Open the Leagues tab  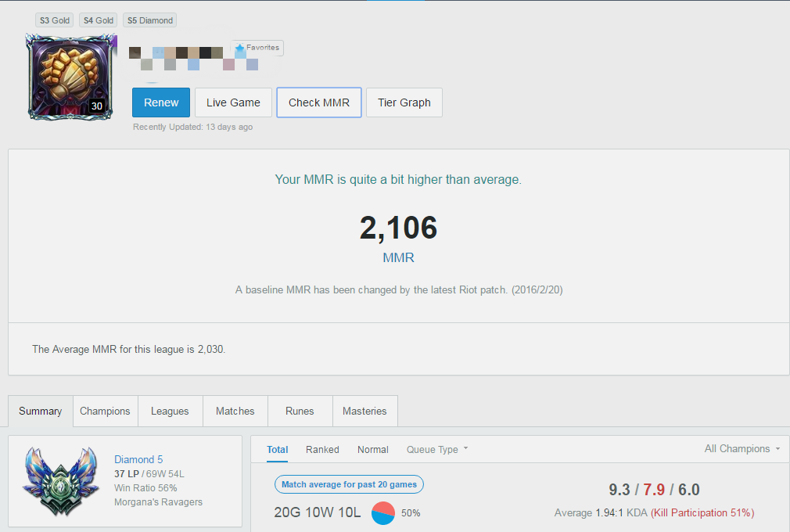[x=170, y=411]
